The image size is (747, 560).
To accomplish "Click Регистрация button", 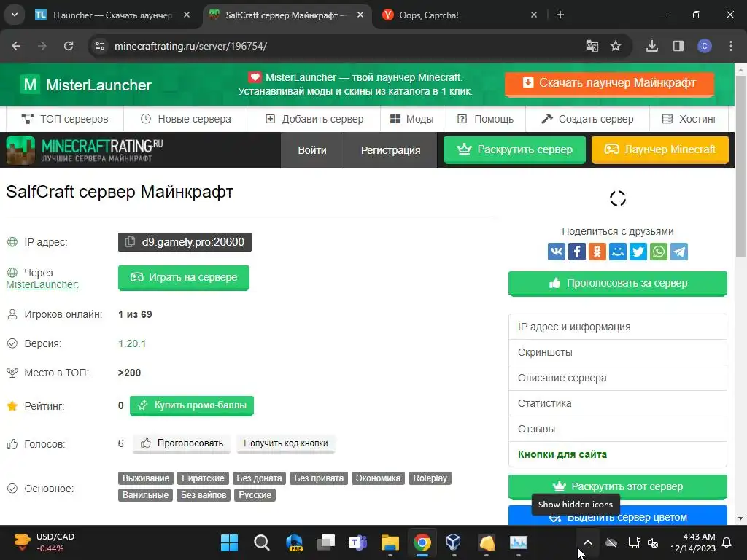I will [391, 150].
